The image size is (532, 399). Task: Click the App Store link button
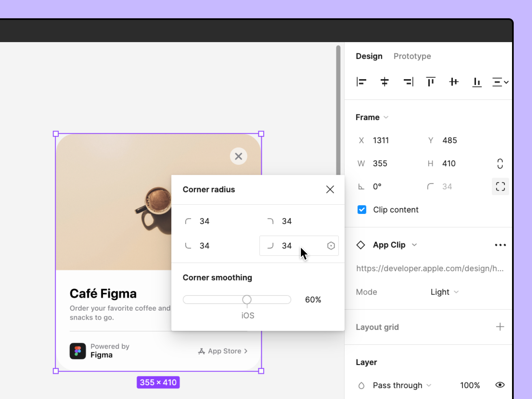pos(222,351)
